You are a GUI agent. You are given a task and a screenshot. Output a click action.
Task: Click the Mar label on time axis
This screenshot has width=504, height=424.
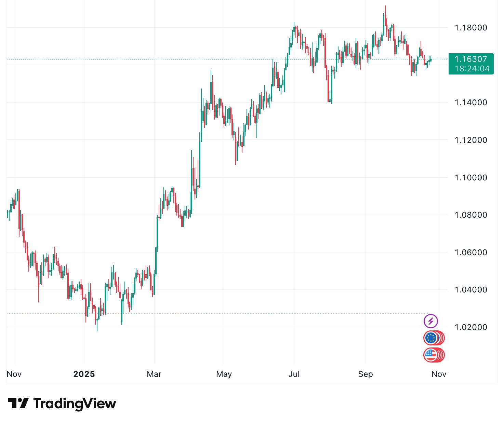point(154,374)
